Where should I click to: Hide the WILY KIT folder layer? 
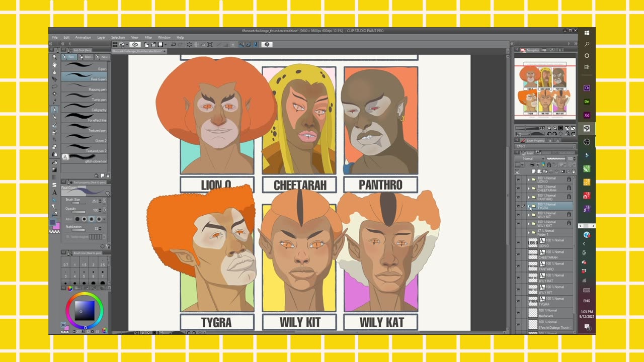(x=518, y=215)
